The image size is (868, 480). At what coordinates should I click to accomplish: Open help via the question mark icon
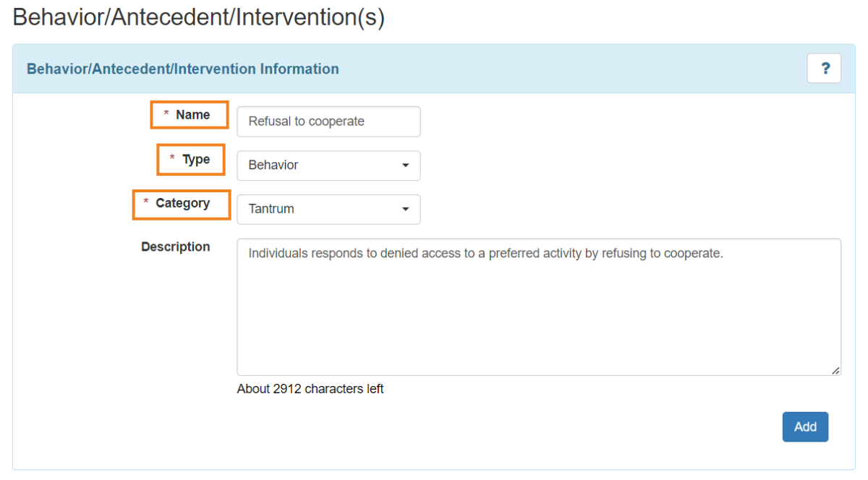click(824, 68)
